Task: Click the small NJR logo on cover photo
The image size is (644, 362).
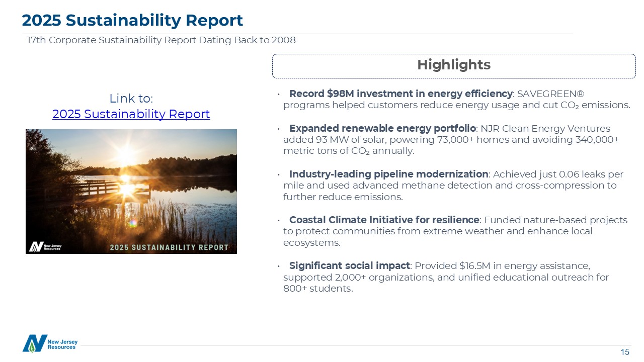Action: (x=45, y=246)
